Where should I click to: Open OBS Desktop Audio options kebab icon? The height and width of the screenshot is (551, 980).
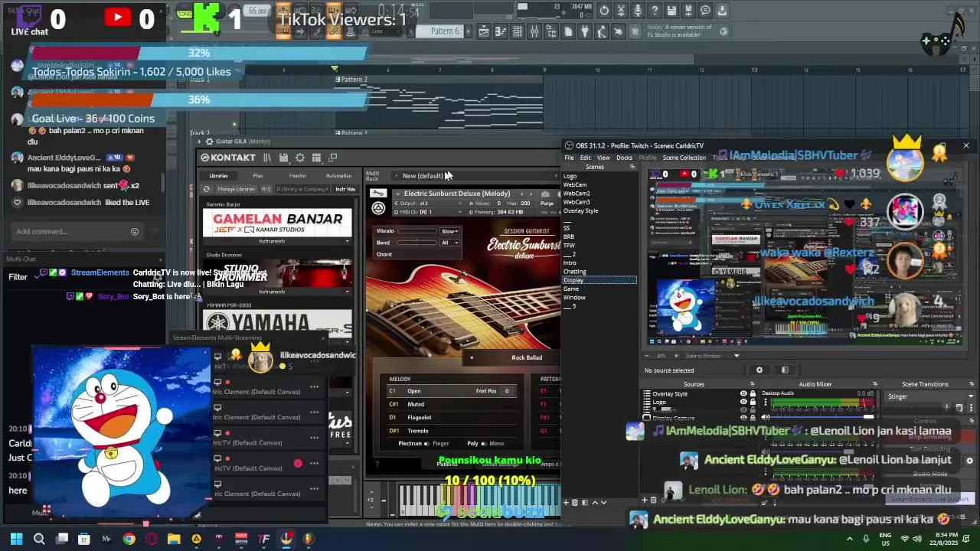click(x=766, y=402)
